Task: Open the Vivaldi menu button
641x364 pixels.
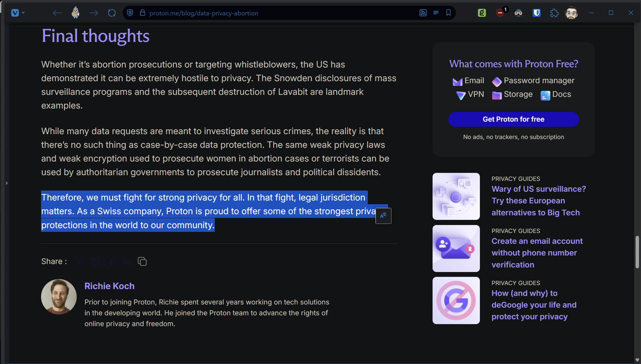Action: coord(15,13)
